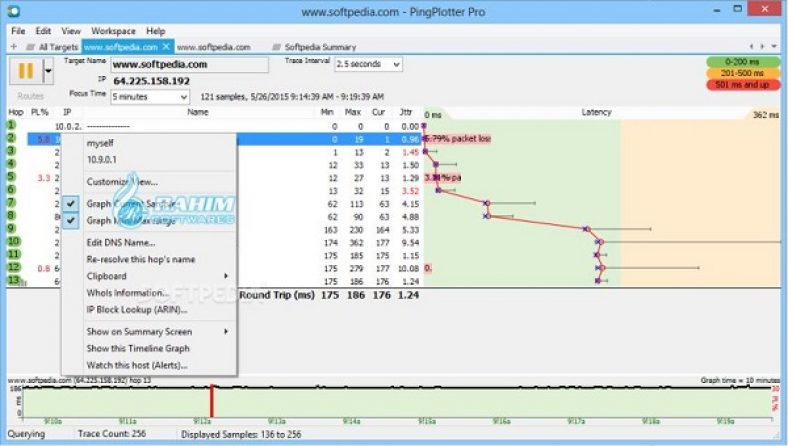The width and height of the screenshot is (788, 446).
Task: Switch to the second www.softpedia.com tab
Action: [x=214, y=47]
